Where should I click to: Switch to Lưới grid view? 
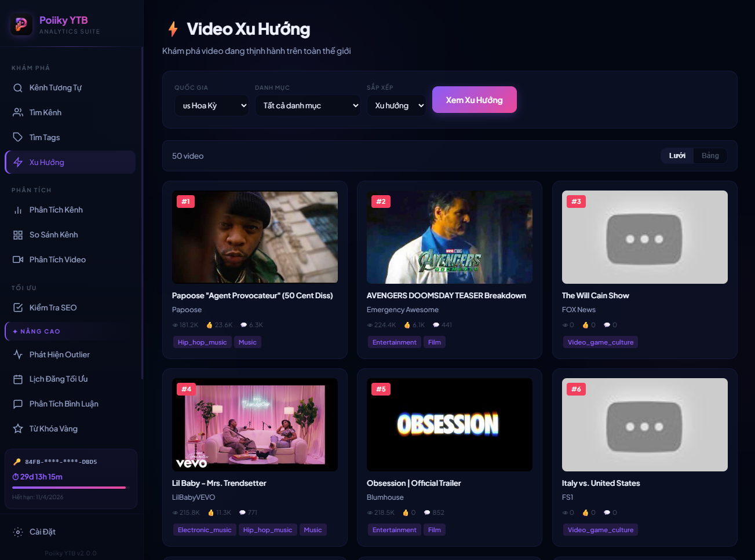pyautogui.click(x=677, y=156)
